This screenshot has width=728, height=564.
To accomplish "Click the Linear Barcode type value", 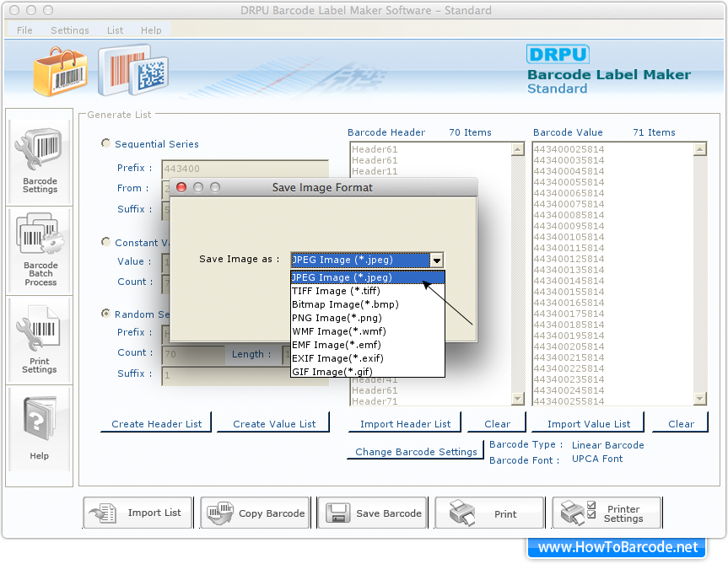I will click(607, 445).
